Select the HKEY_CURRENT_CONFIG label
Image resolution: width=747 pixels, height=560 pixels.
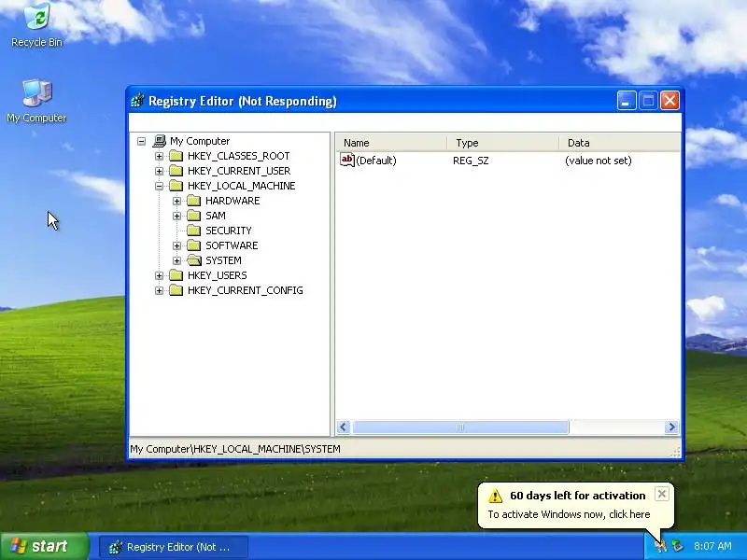246,290
